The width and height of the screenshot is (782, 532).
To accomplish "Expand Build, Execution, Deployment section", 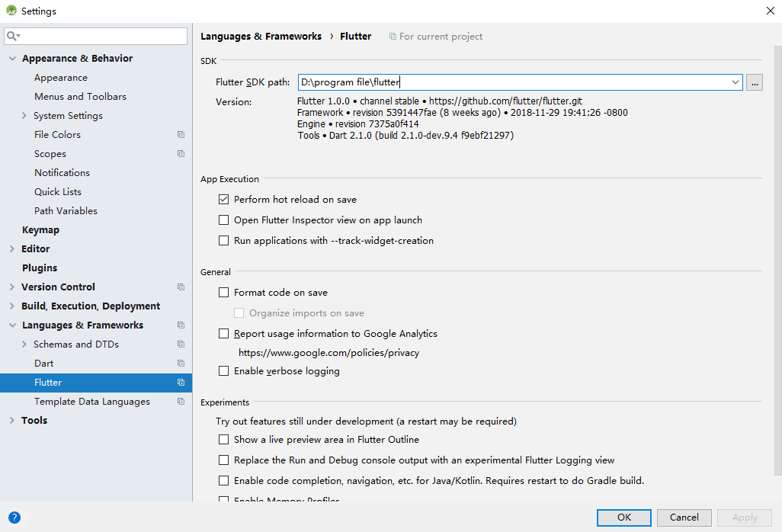I will click(12, 306).
